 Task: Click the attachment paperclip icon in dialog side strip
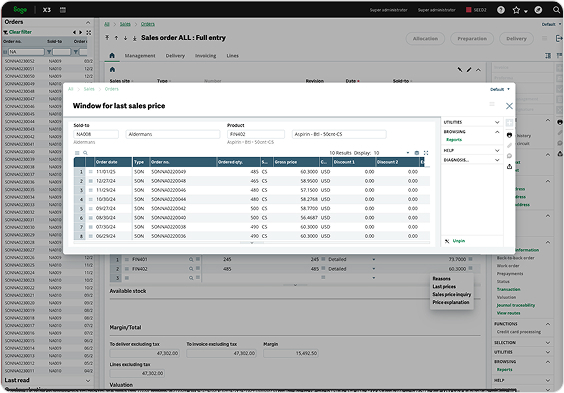(509, 145)
